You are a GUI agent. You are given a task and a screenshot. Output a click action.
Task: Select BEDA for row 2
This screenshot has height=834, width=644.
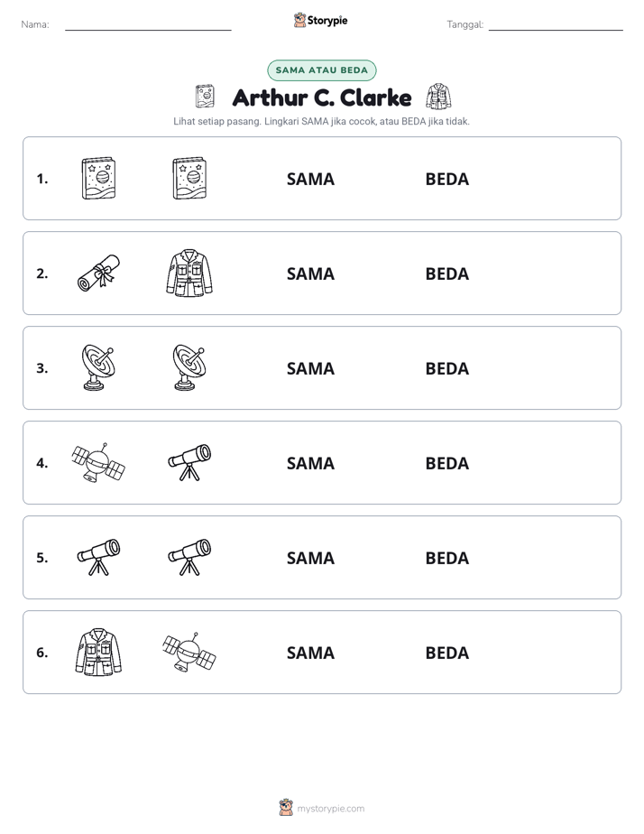446,273
